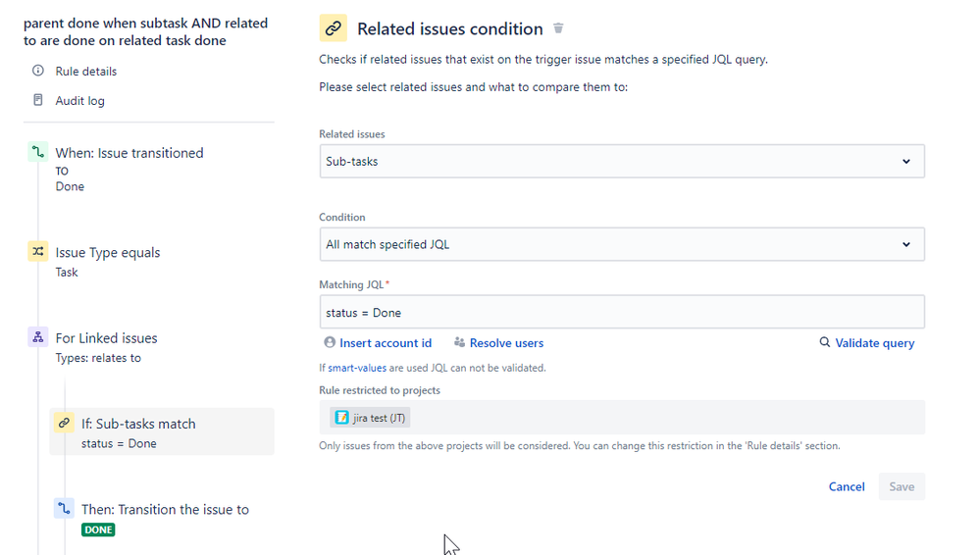
Task: Click the Insert account id link
Action: 386,343
